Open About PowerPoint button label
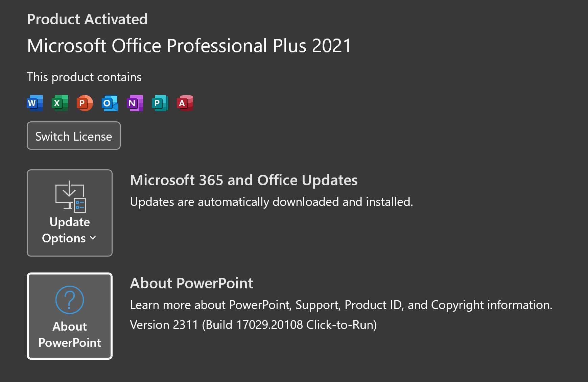The height and width of the screenshot is (382, 588). tap(70, 334)
